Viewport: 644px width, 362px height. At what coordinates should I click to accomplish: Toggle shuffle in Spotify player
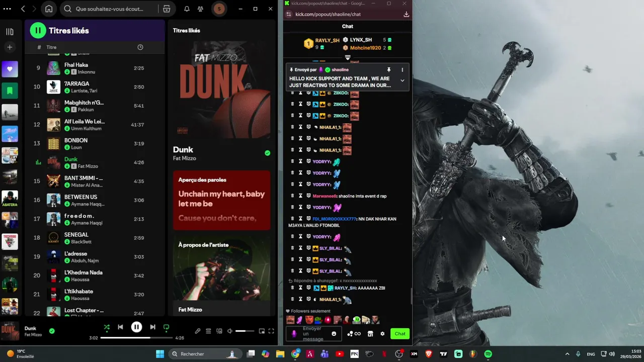pyautogui.click(x=107, y=327)
